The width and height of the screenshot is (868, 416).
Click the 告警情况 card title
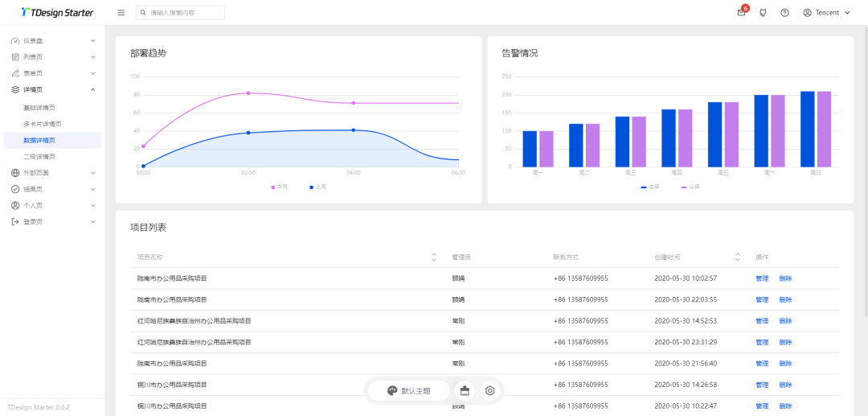520,54
